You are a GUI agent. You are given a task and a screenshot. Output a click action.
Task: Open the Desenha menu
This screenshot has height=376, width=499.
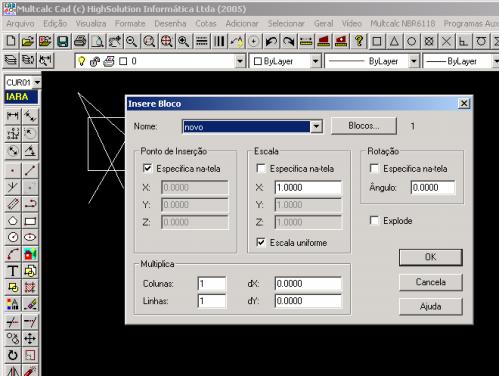170,23
